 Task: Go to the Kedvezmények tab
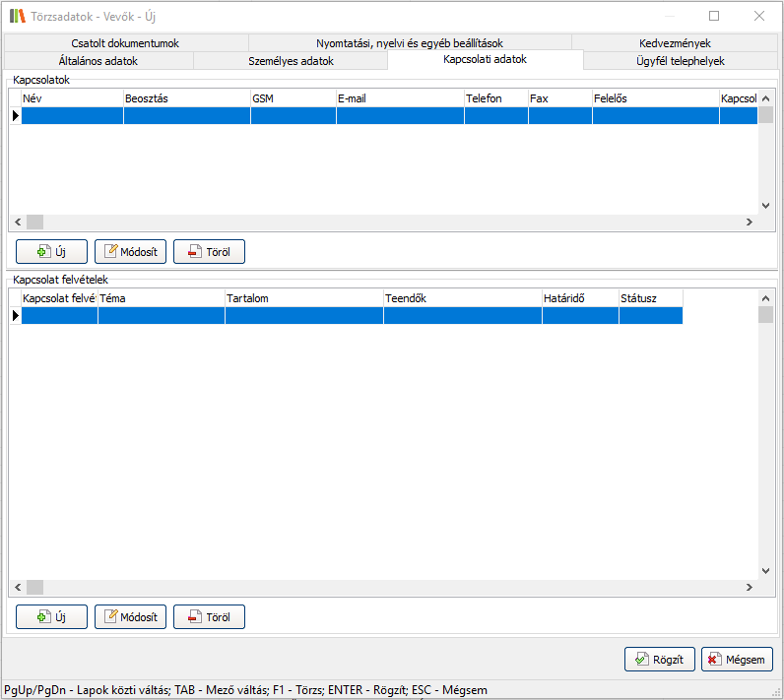[675, 43]
